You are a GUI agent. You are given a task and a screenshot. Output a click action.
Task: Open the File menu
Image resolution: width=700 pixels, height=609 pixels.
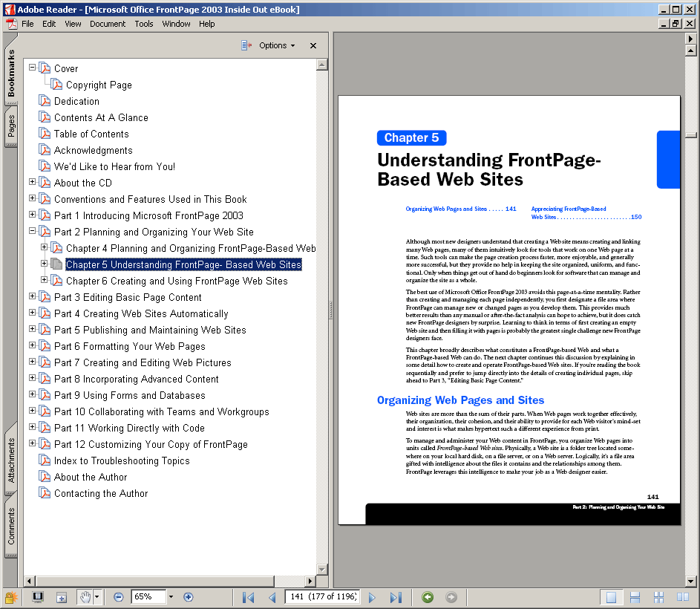coord(27,24)
